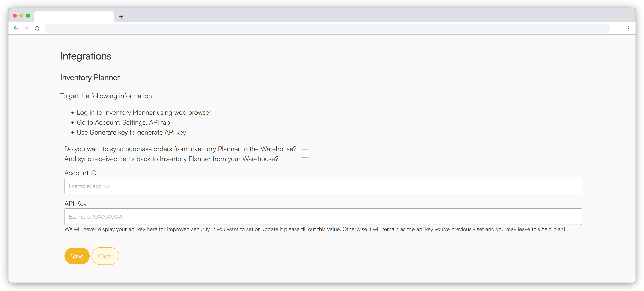This screenshot has width=644, height=291.
Task: Open the browser options three-dot menu
Action: click(628, 28)
